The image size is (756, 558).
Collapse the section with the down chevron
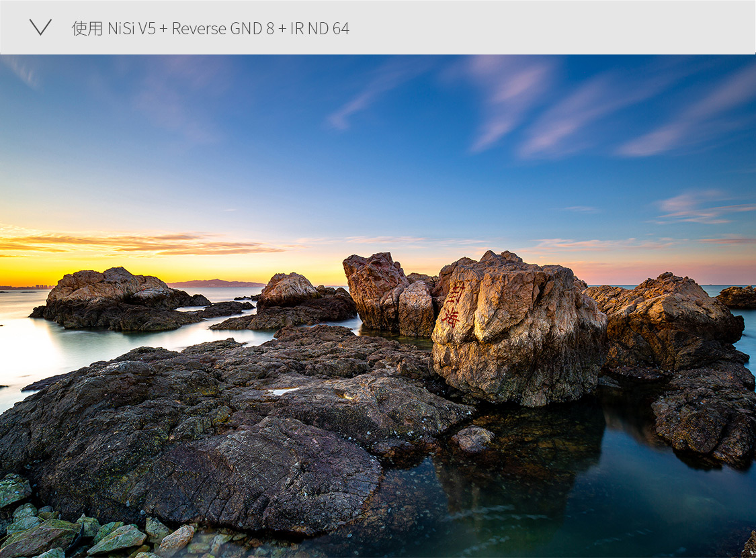40,28
